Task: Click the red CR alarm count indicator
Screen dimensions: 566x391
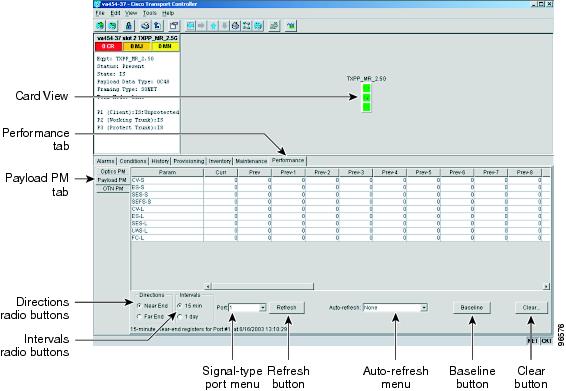Action: click(108, 47)
